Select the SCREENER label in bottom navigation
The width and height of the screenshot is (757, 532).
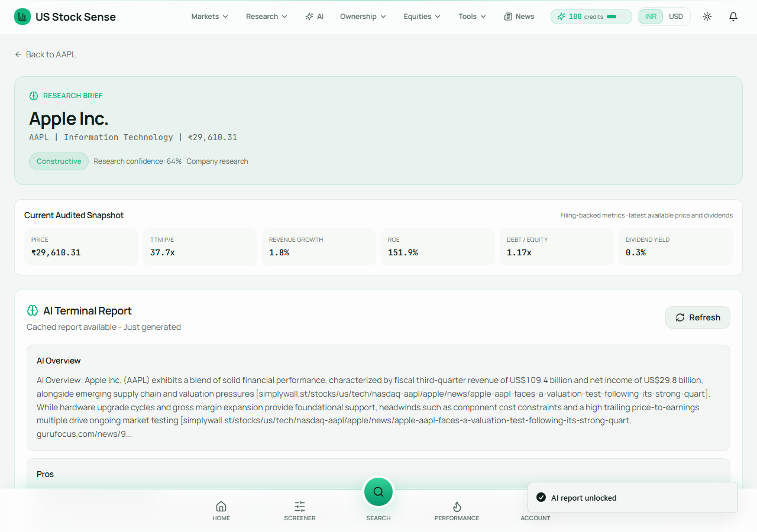point(300,518)
